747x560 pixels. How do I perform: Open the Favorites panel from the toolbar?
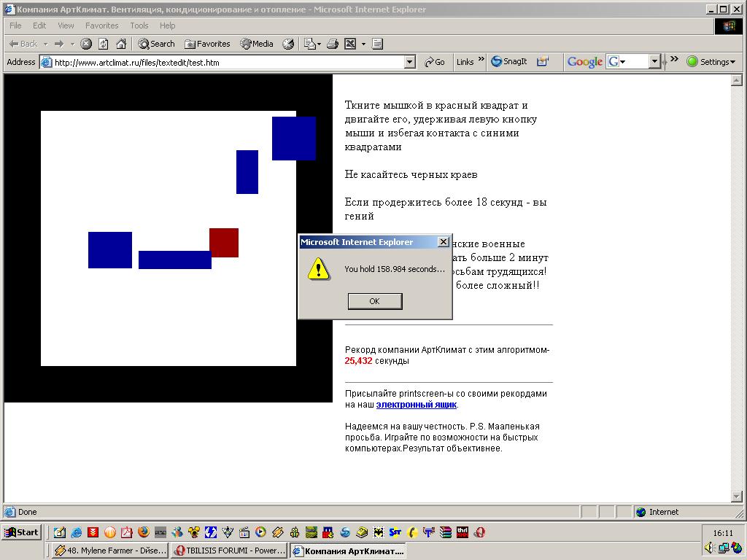click(x=207, y=44)
